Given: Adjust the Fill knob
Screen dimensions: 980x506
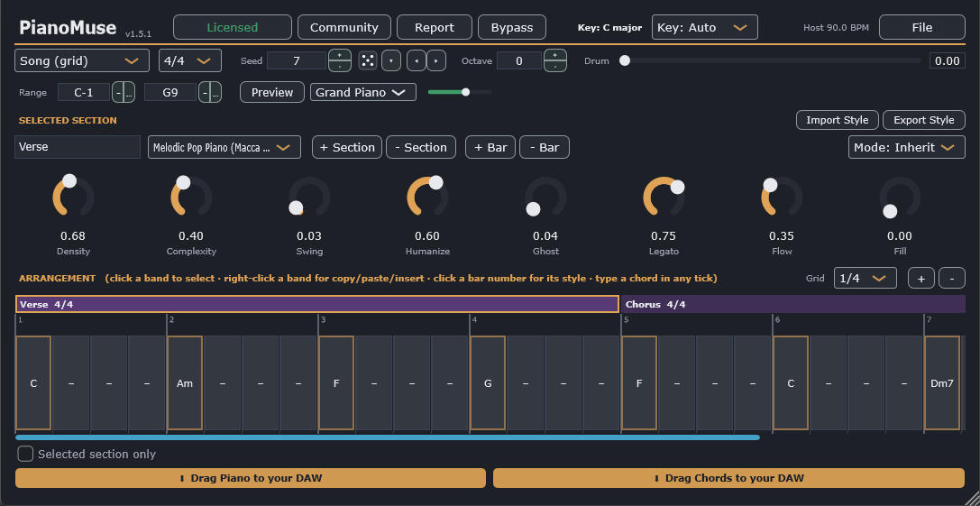Looking at the screenshot, I should pyautogui.click(x=900, y=197).
